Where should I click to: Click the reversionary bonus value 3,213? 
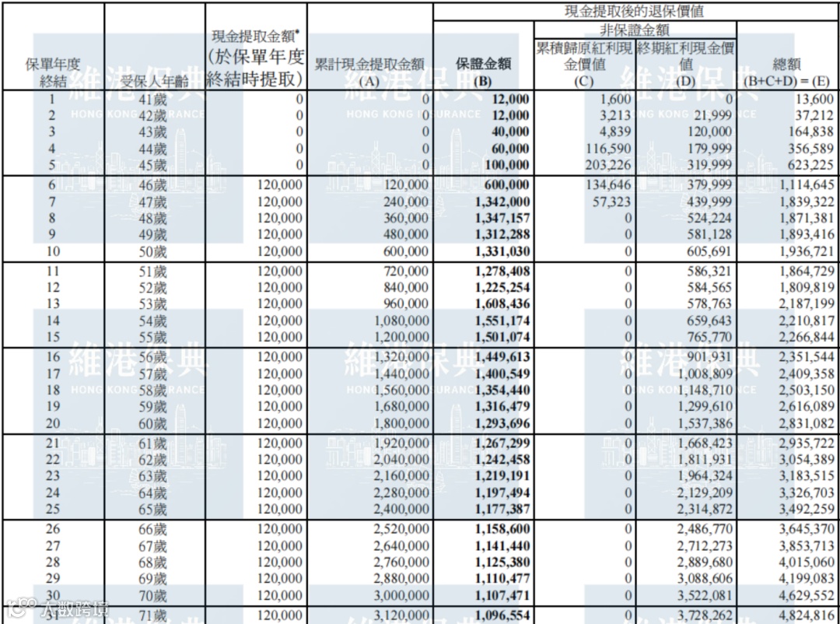615,115
